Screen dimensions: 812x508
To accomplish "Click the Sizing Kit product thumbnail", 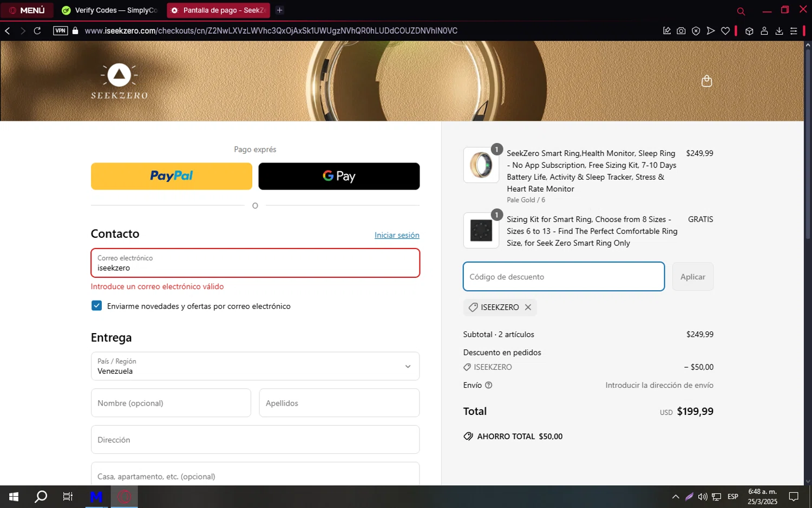I will click(481, 230).
